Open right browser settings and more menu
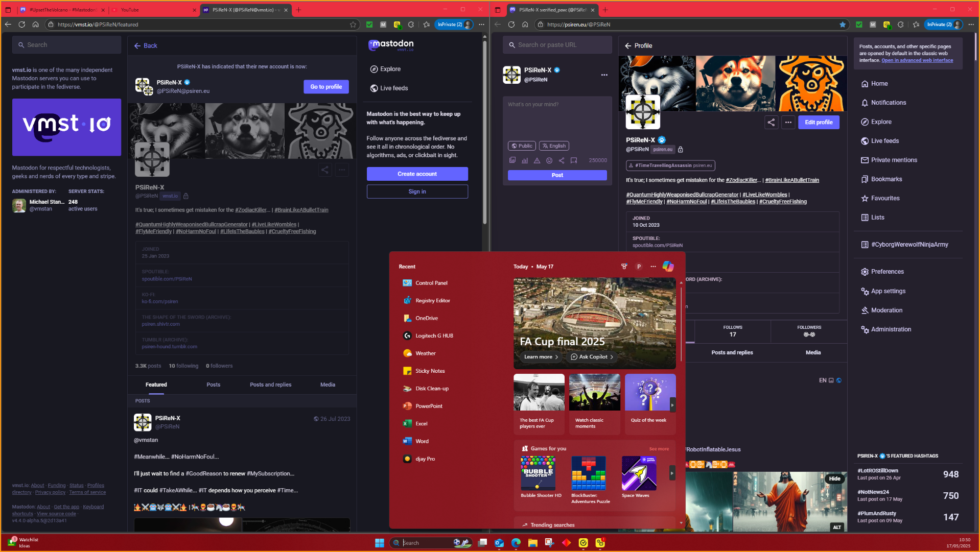980x552 pixels. tap(971, 25)
